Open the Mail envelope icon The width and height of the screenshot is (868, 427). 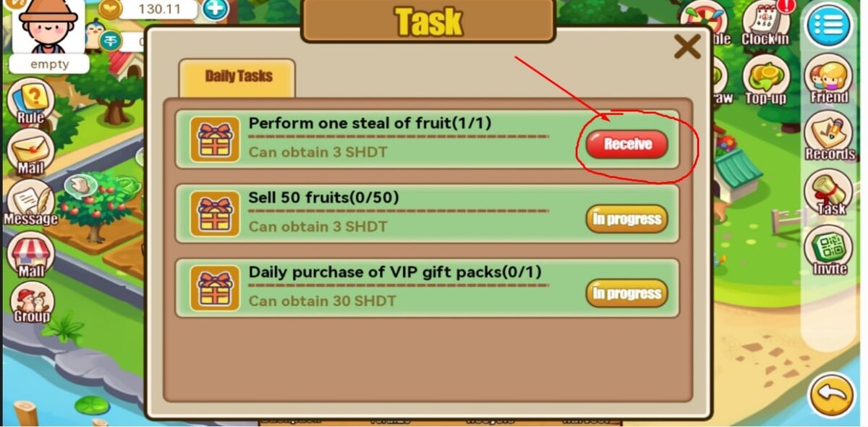pyautogui.click(x=31, y=153)
